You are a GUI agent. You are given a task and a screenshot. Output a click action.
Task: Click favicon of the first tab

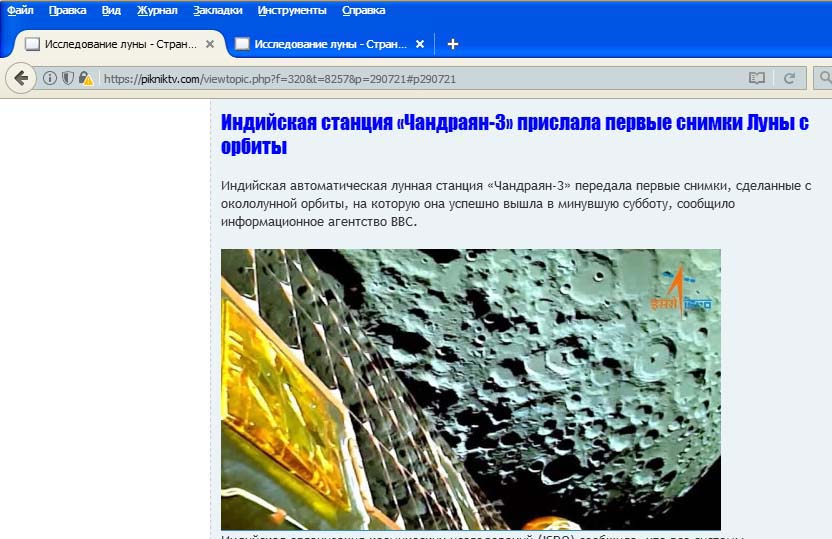(x=32, y=44)
